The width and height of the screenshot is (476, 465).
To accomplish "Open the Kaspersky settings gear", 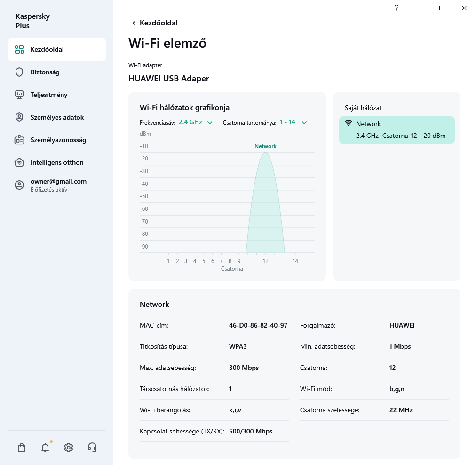I will (68, 448).
